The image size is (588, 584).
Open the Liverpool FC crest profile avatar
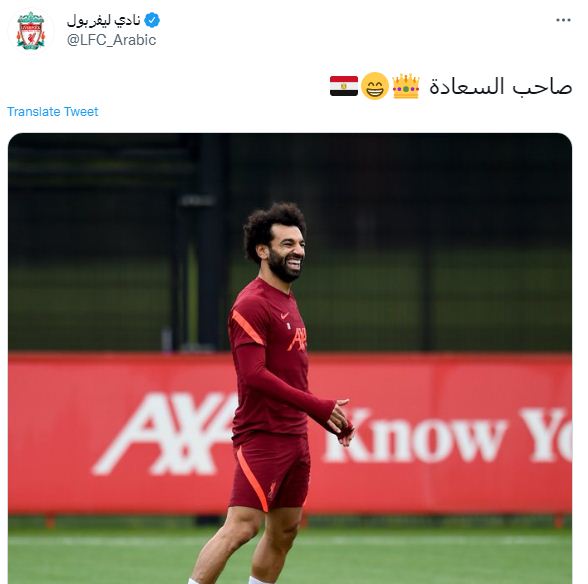tap(31, 31)
